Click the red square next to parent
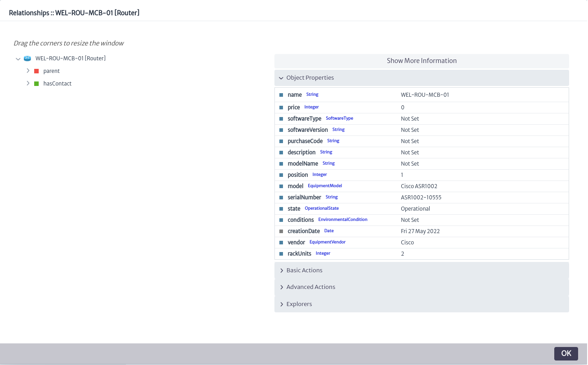Viewport: 588px width, 365px height. click(x=36, y=71)
